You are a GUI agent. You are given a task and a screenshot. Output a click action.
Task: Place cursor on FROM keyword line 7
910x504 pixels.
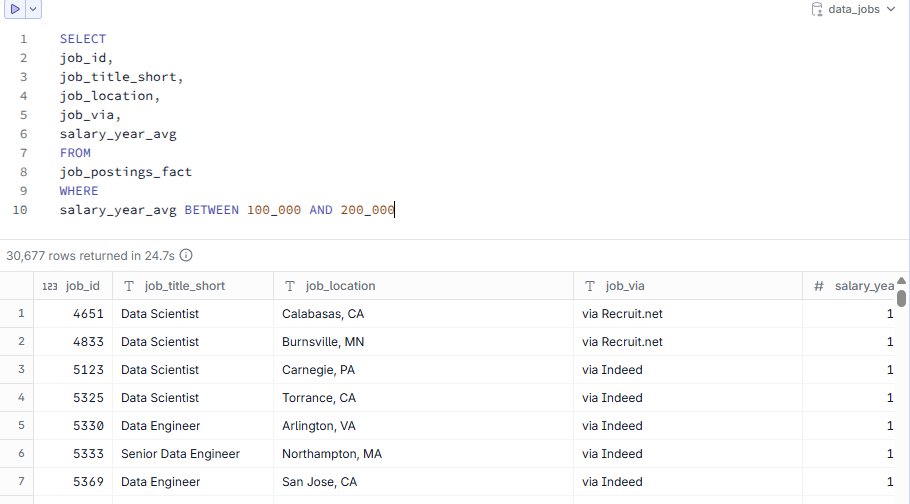[x=75, y=153]
